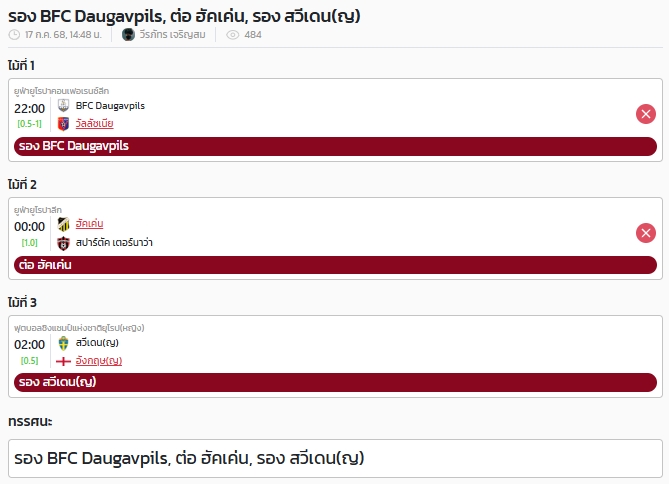Viewport: 669px width, 484px height.
Task: Click the red X icon on match 2
Action: click(646, 233)
